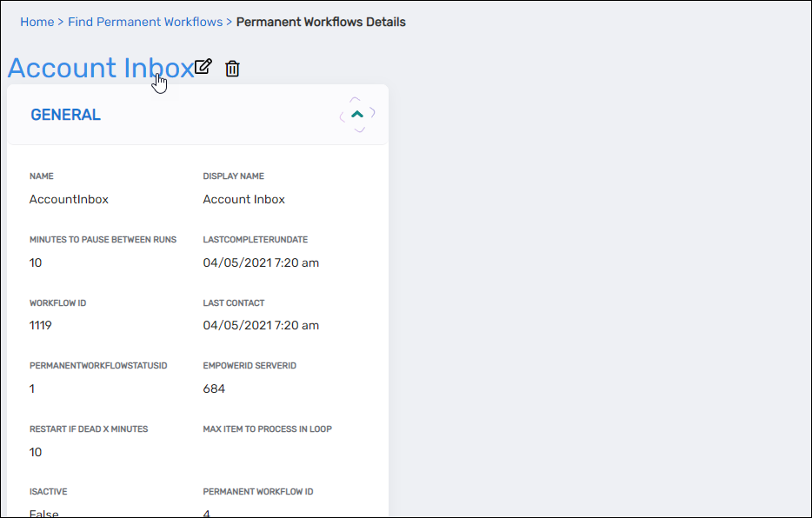Screen dimensions: 812x518
Task: Click the Account Inbox page title
Action: click(x=100, y=69)
